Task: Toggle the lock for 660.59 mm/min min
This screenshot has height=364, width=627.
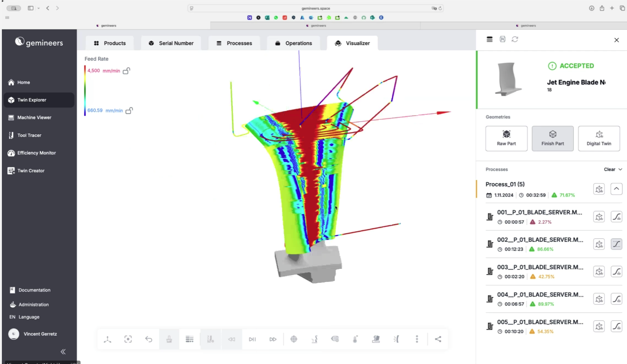Action: [x=129, y=111]
